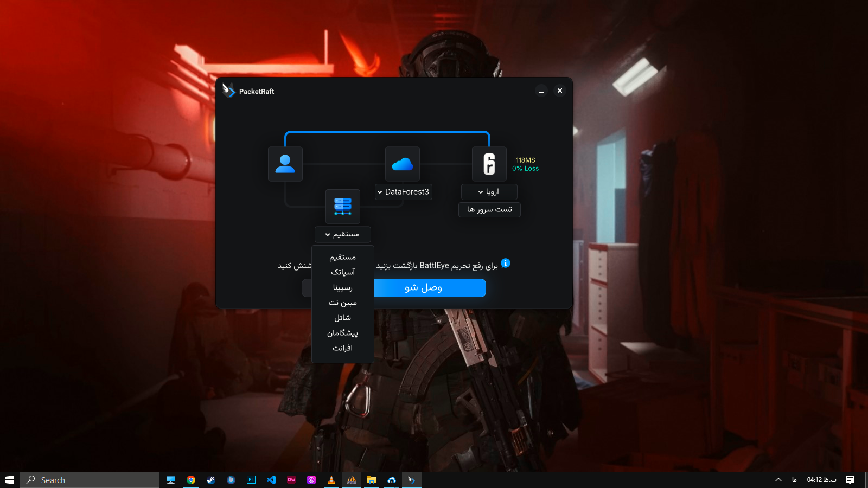Click the PacketRaft logo in title bar
The height and width of the screenshot is (488, 868).
[x=228, y=90]
